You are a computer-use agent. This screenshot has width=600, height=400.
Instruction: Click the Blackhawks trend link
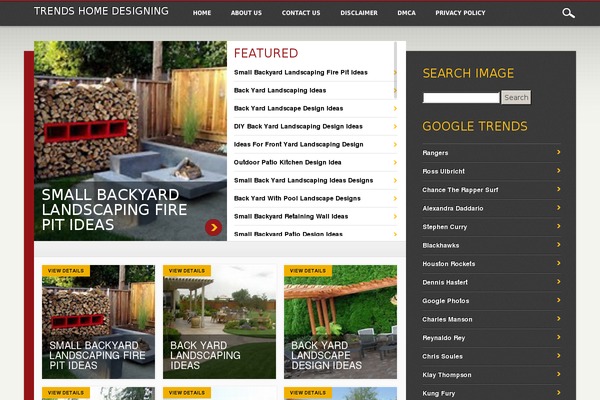click(x=440, y=245)
